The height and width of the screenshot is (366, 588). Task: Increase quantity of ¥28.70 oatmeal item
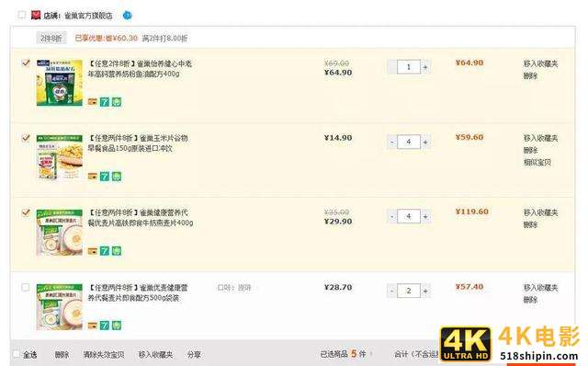(425, 291)
